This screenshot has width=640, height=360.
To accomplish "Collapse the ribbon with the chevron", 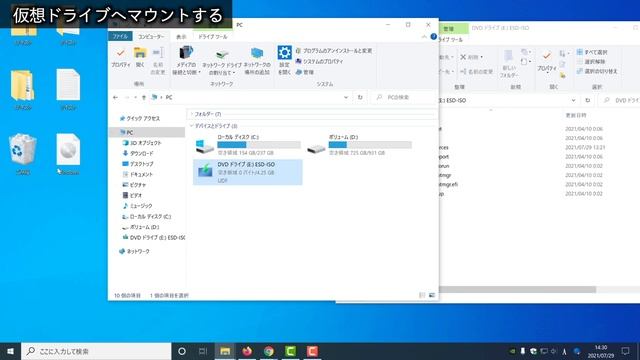I will pos(424,37).
